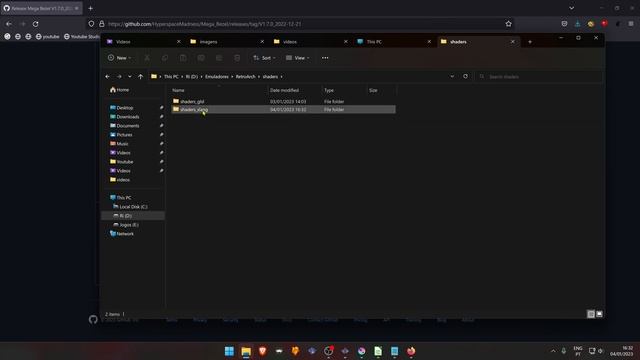Show hidden system tray icons
This screenshot has height=360, width=640.
553,351
